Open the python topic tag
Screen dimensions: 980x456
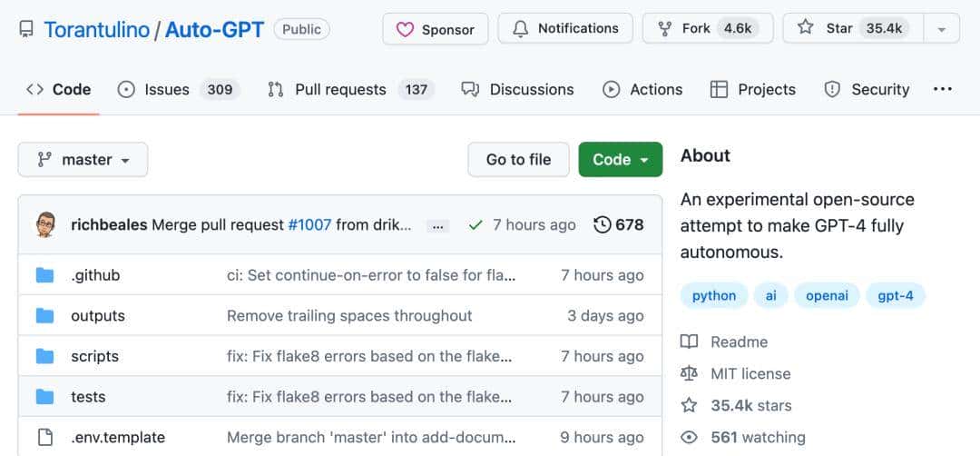(x=714, y=296)
